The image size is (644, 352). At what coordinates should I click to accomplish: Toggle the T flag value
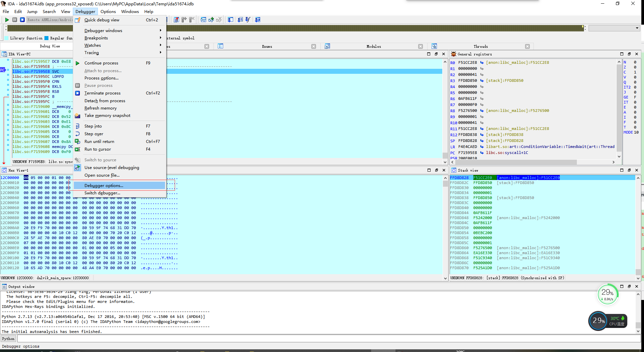[x=635, y=127]
